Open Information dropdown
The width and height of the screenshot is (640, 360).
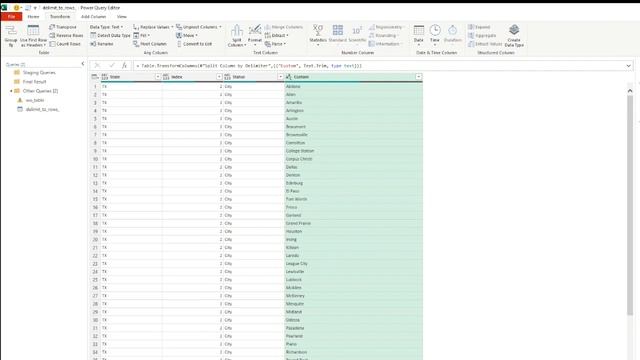pos(385,44)
